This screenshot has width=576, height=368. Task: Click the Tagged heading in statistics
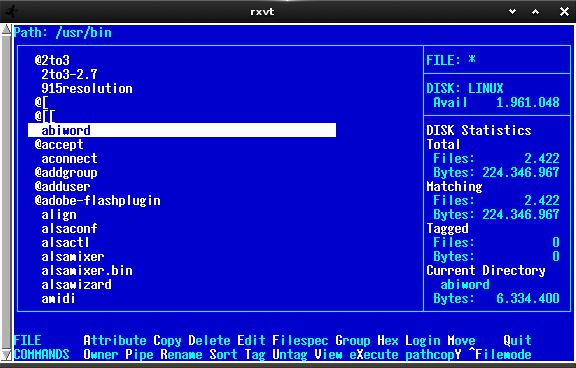(x=447, y=228)
